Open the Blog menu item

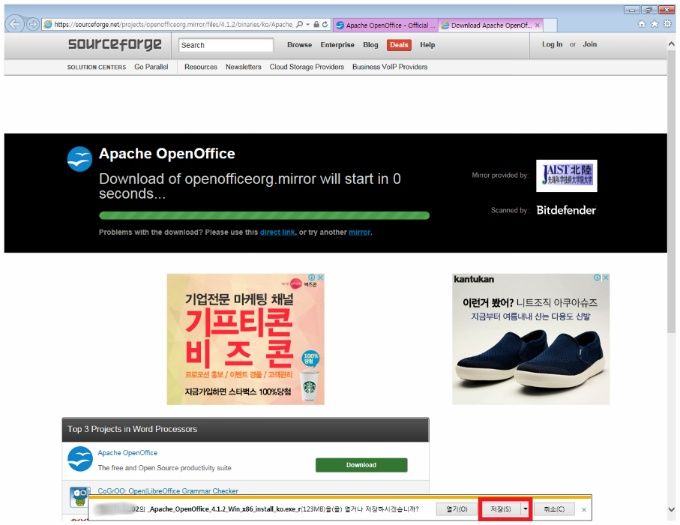click(x=370, y=45)
